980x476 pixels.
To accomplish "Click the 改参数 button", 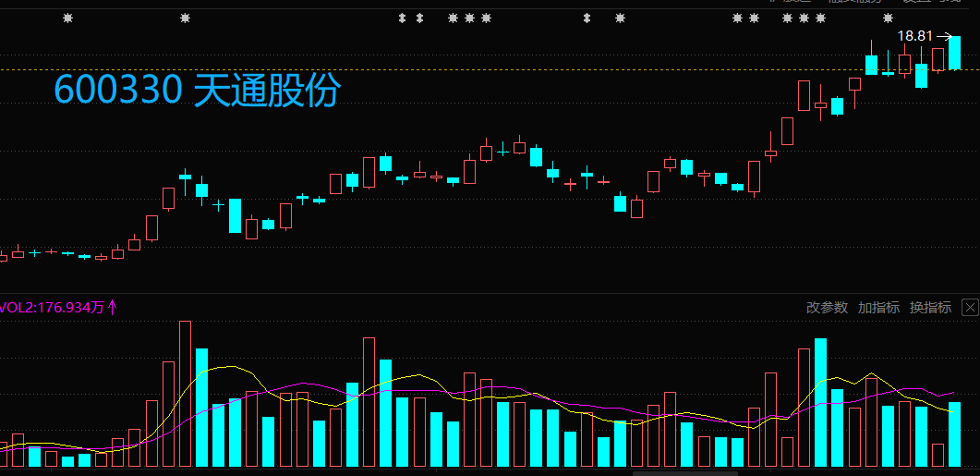I will [x=827, y=307].
